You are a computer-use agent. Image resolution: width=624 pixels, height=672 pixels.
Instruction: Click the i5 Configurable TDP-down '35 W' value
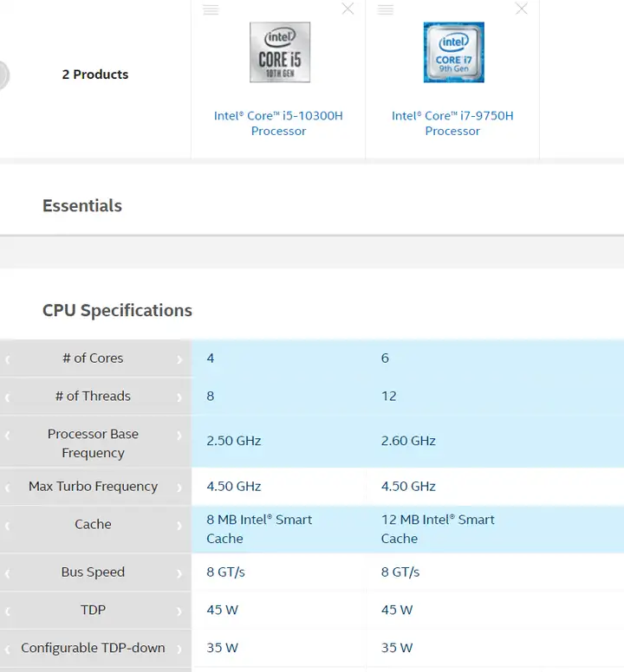222,648
